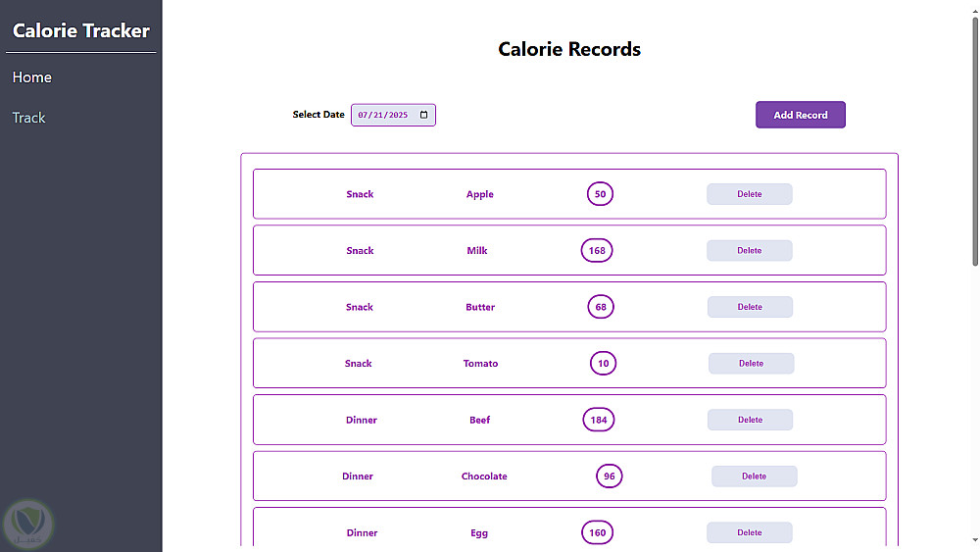Delete the Apple snack record
This screenshot has width=980, height=552.
(749, 194)
